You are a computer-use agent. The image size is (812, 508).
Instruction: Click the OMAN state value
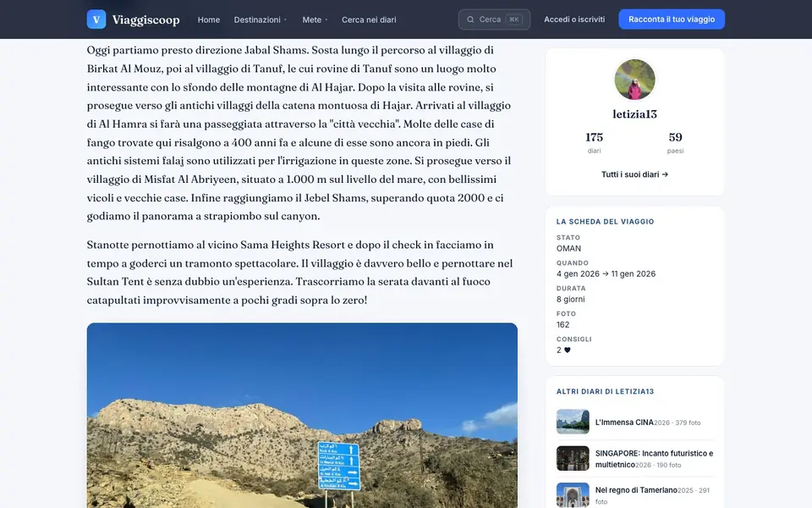pos(568,248)
